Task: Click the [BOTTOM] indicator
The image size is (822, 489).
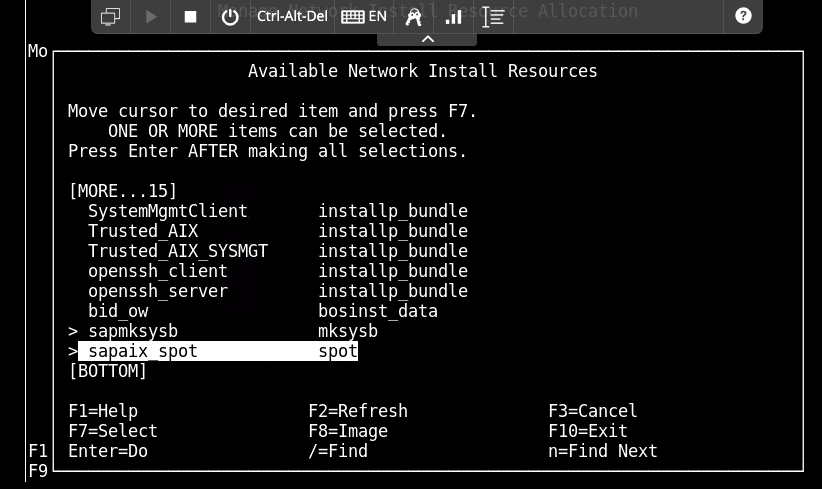Action: tap(107, 371)
